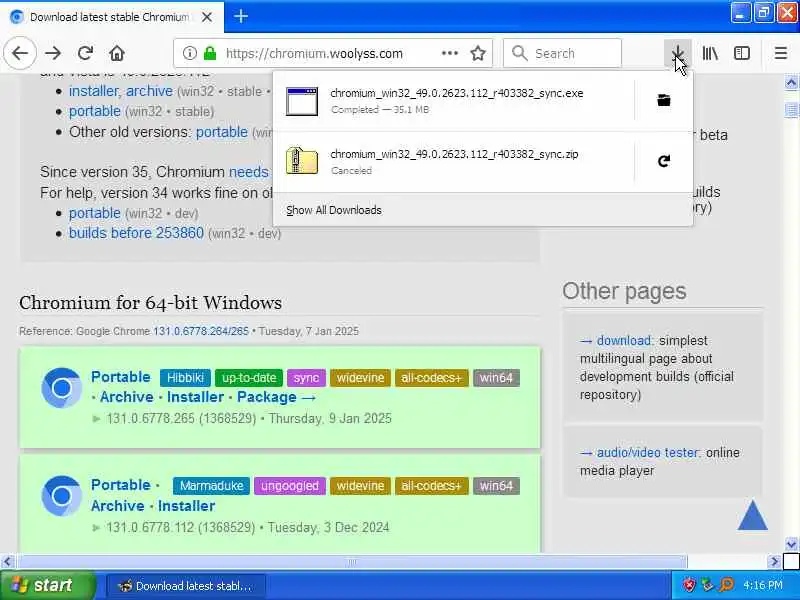Bookmark this page with the star
Screen dimensions: 800x600
pyautogui.click(x=478, y=53)
